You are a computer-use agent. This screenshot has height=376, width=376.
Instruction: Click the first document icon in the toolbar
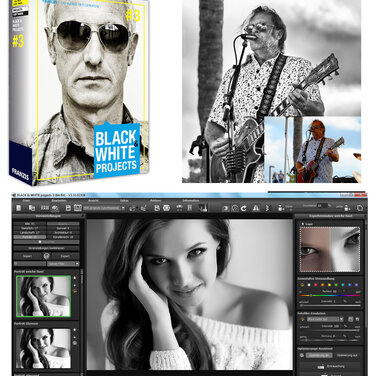click(x=19, y=208)
